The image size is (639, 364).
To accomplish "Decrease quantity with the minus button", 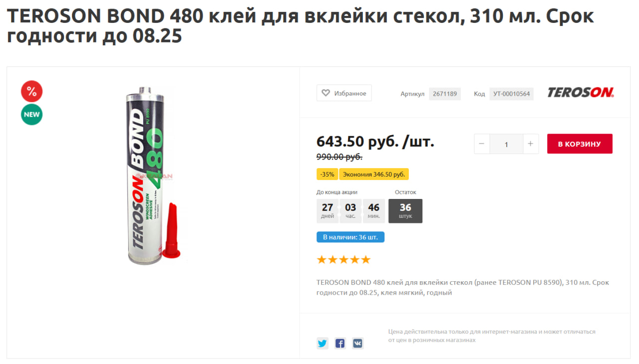I will tap(482, 144).
